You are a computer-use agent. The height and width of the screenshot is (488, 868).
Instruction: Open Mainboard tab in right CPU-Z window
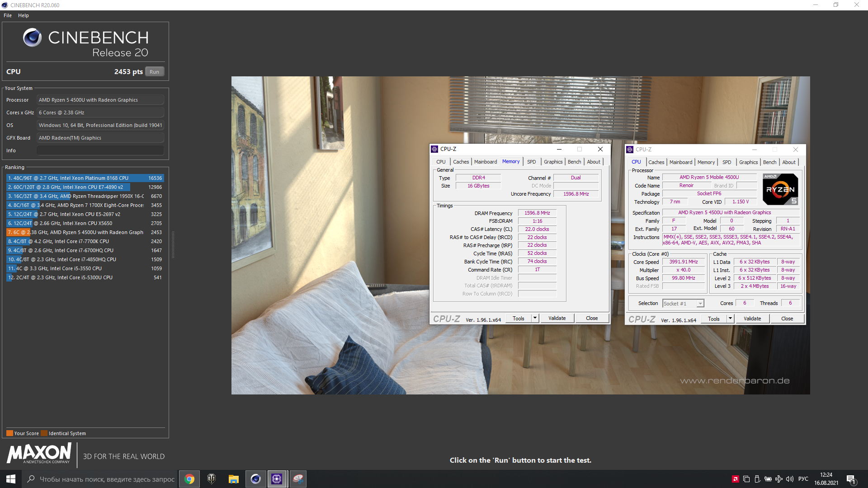(x=681, y=162)
